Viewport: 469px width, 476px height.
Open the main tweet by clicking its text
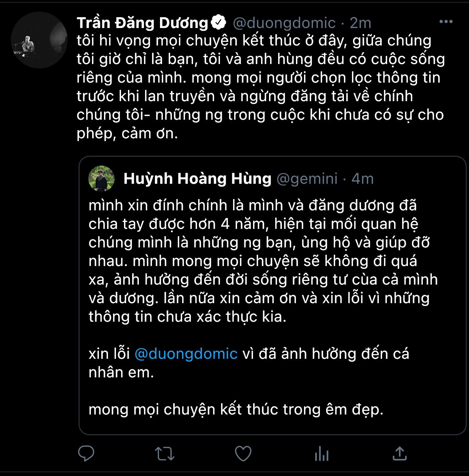pyautogui.click(x=254, y=87)
